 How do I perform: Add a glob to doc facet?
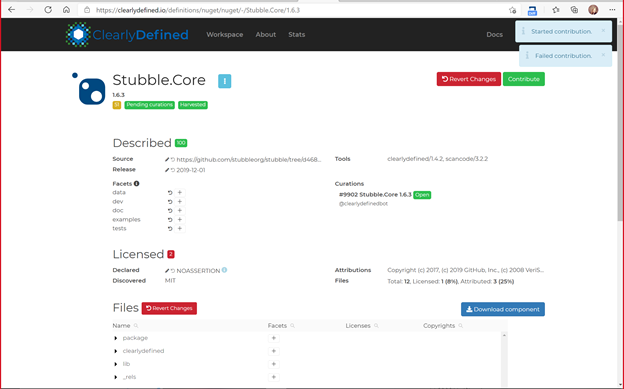[x=179, y=211]
